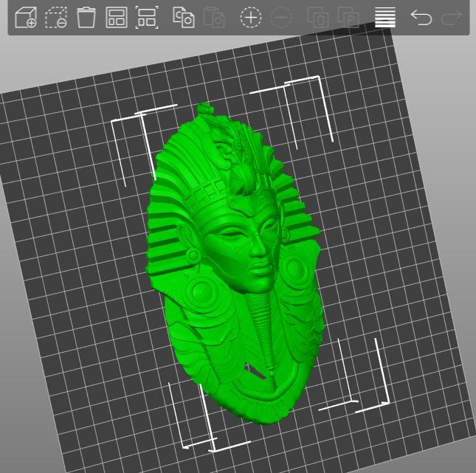
Task: Add an instance with the plus circle
Action: point(251,18)
